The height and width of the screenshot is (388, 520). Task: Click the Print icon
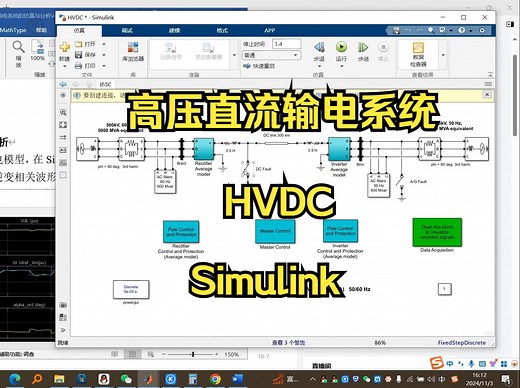[x=78, y=66]
